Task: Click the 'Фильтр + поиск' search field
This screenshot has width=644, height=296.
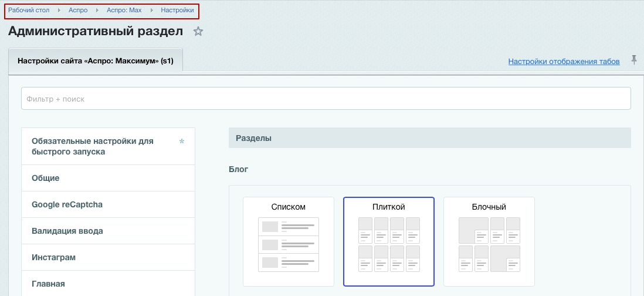Action: pyautogui.click(x=326, y=99)
